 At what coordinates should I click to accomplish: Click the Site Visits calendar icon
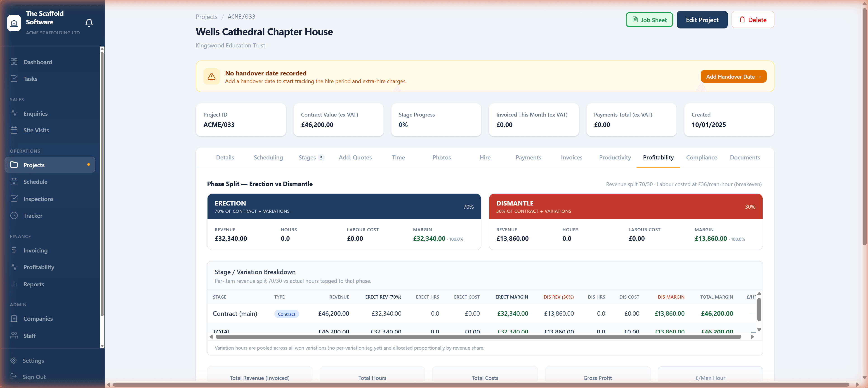pos(14,130)
